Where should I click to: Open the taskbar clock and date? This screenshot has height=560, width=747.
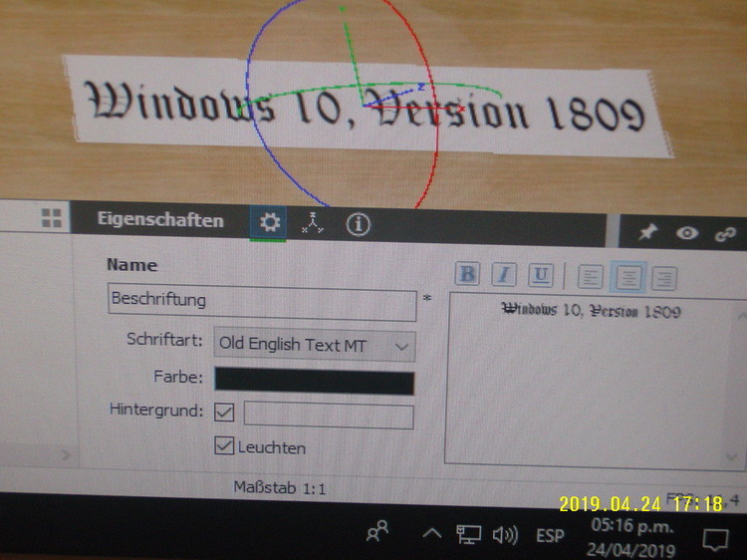[632, 538]
